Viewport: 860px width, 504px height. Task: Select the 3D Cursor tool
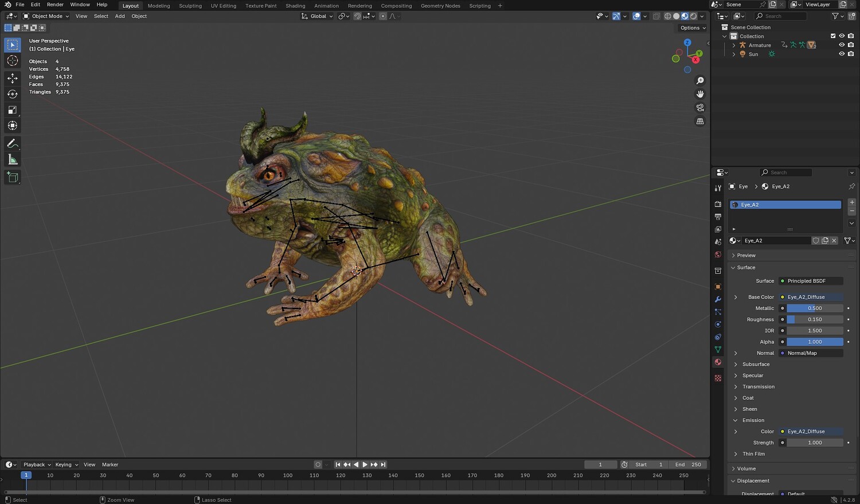pos(13,61)
